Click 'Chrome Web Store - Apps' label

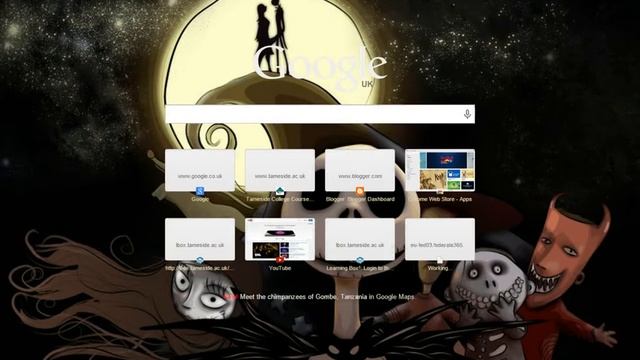(440, 199)
